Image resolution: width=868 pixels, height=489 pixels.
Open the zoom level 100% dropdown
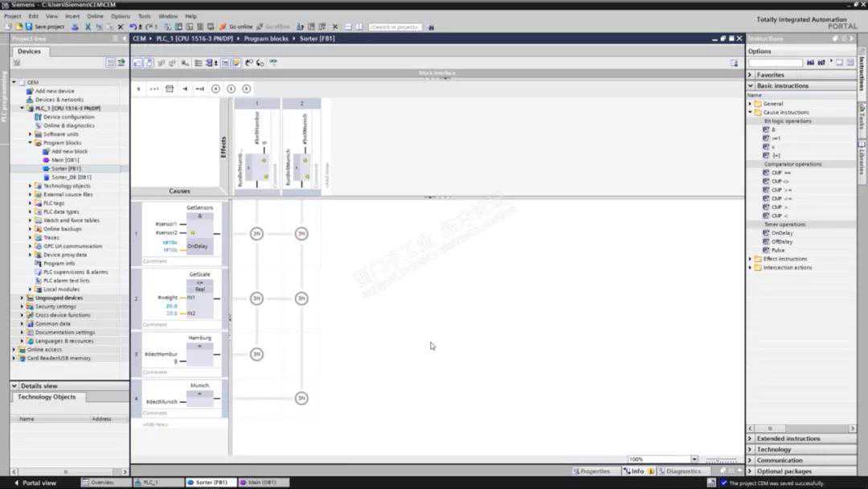click(x=694, y=459)
